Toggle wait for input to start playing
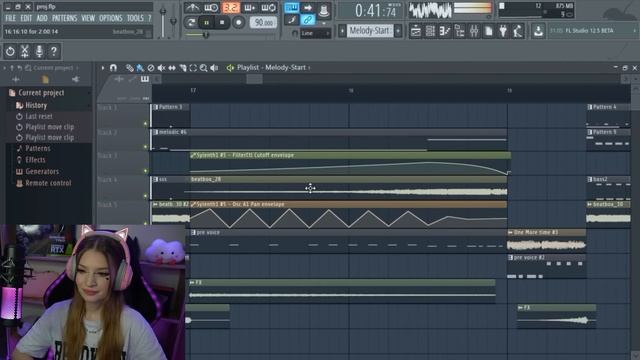 tap(211, 7)
